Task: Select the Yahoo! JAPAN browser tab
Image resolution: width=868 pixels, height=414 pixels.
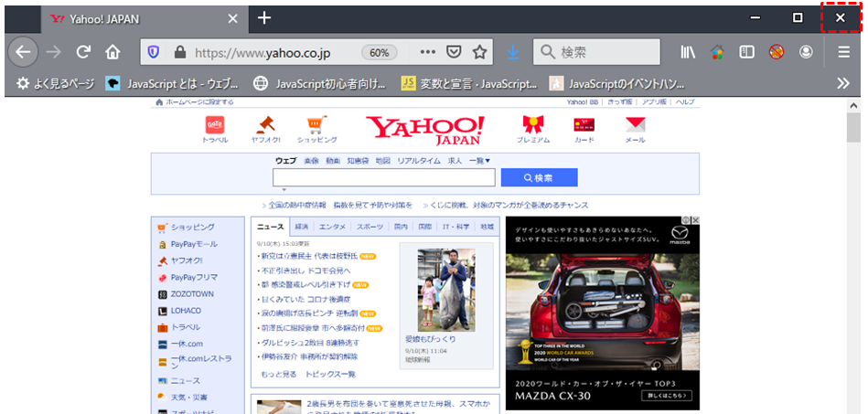Action: [144, 19]
